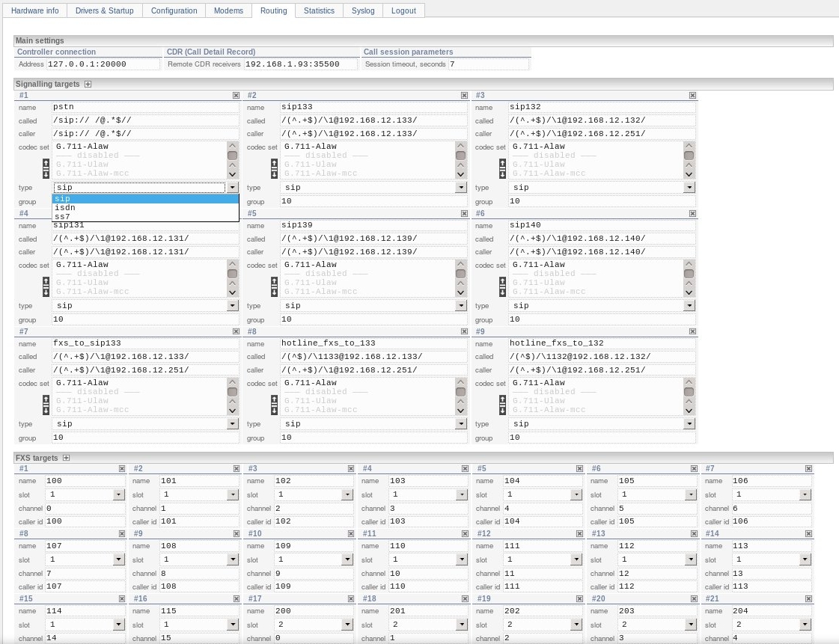Click the Remote CDR receivers field
Screen dimensions: 839x644
click(301, 64)
